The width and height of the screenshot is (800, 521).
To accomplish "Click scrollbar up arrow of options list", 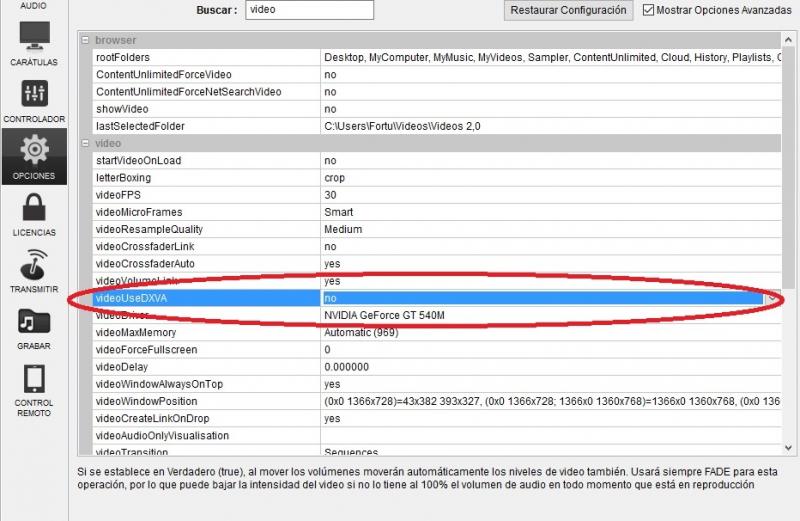I will click(x=789, y=39).
